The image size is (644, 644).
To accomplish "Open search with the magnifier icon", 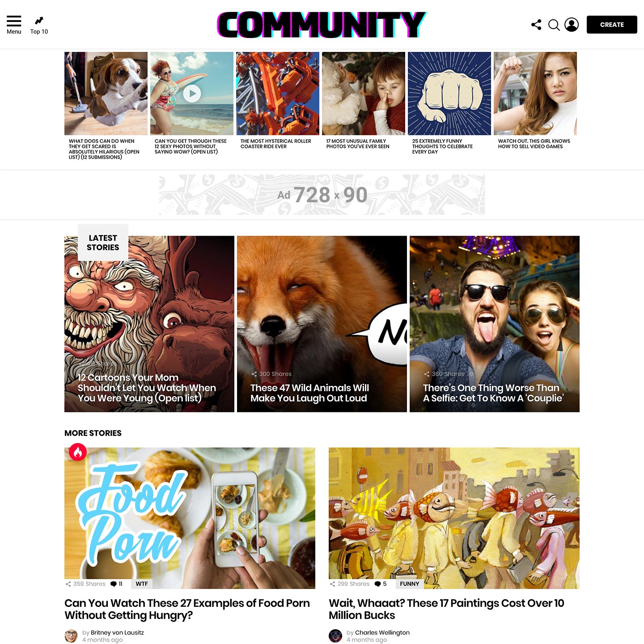I will point(554,25).
